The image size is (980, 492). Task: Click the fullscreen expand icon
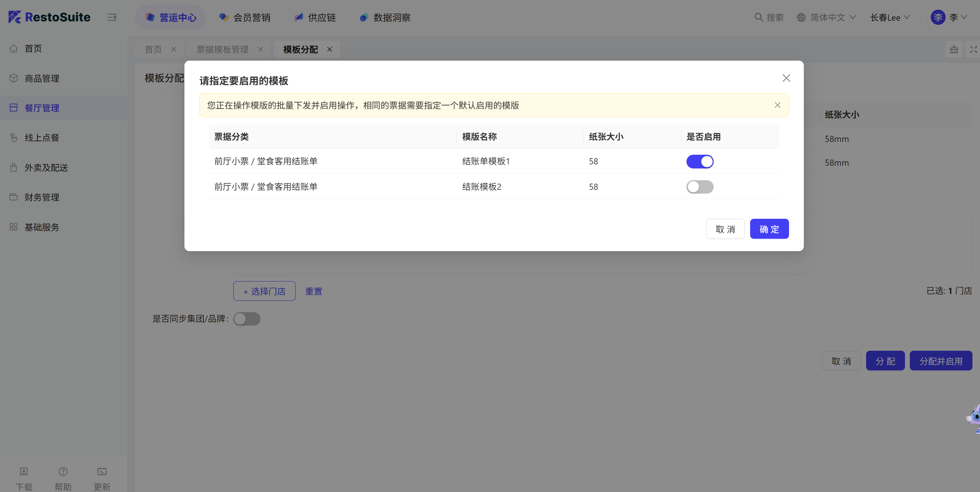[973, 50]
